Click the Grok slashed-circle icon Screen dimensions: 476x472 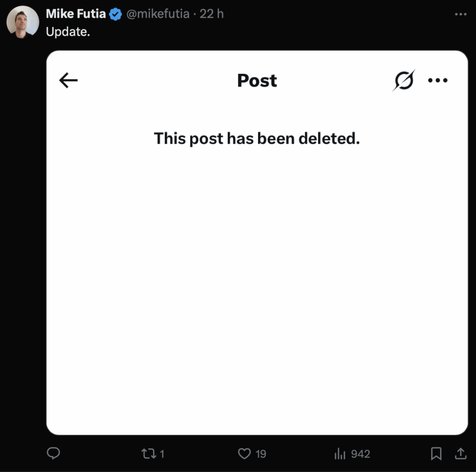coord(404,80)
